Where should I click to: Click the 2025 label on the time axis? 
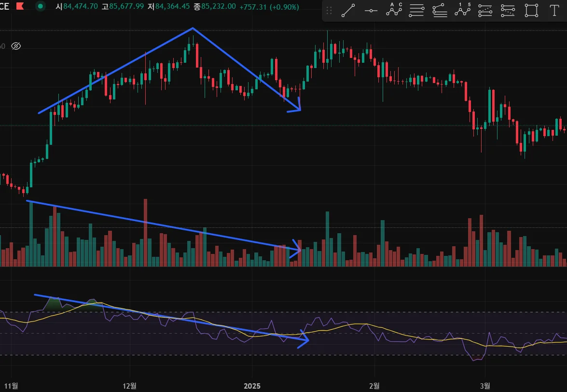point(252,386)
